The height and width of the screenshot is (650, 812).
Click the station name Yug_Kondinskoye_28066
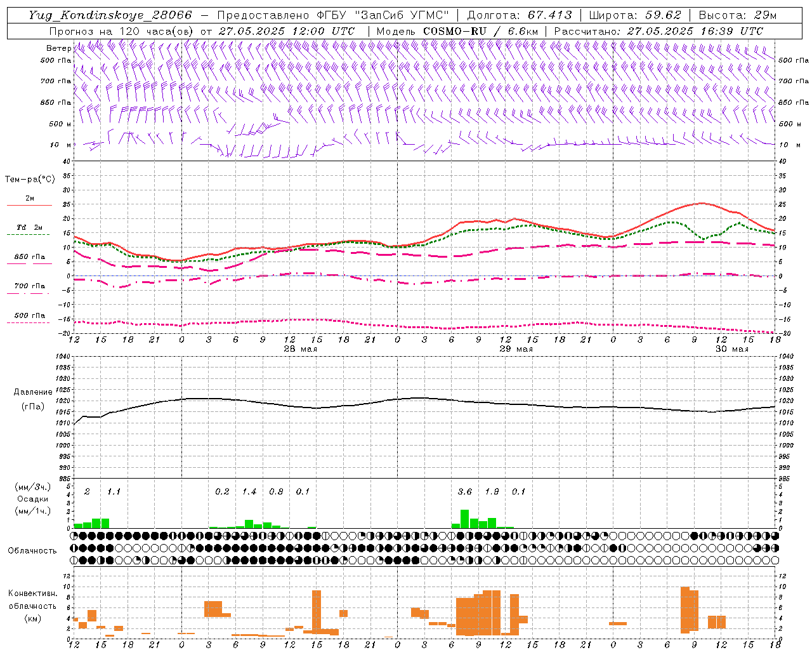click(110, 15)
